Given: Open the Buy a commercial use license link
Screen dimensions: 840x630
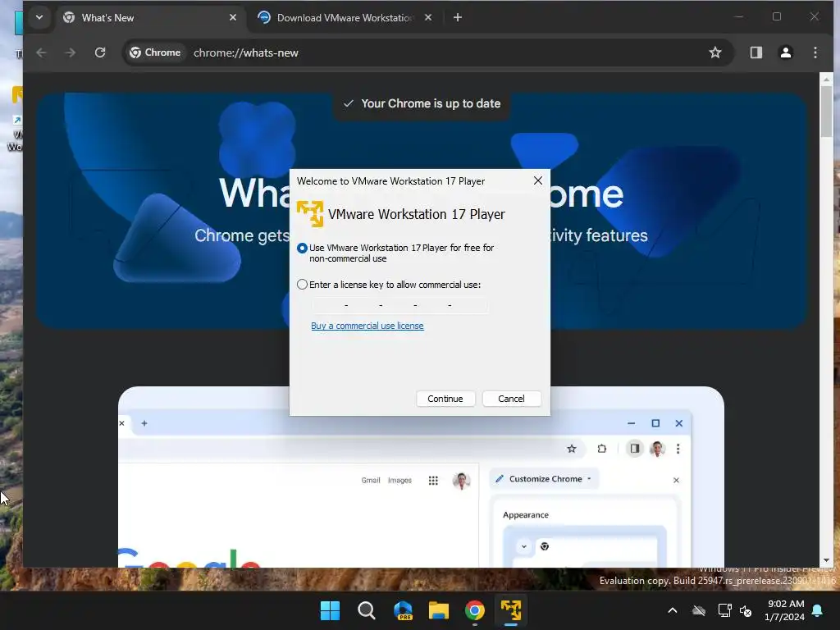Looking at the screenshot, I should pyautogui.click(x=367, y=326).
